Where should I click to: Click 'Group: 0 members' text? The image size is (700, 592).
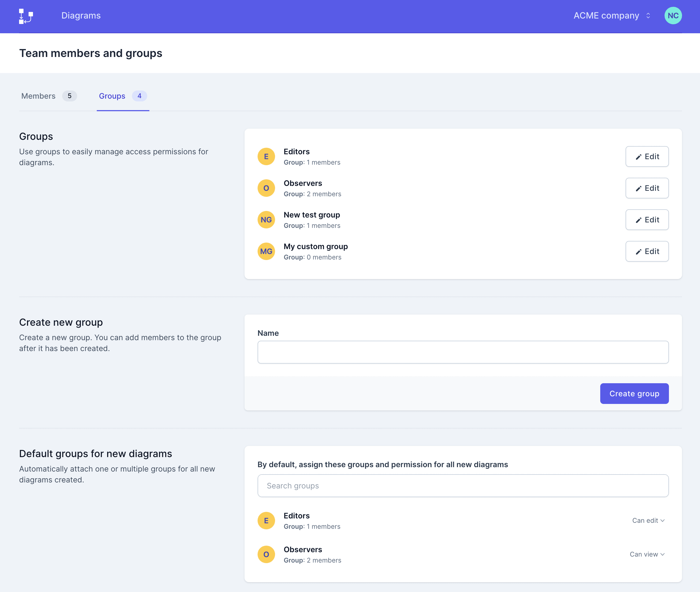pos(312,257)
